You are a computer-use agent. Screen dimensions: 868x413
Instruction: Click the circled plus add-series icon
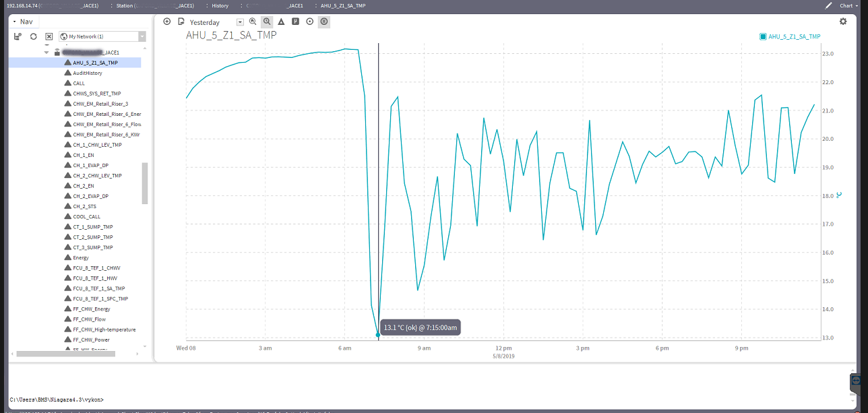point(167,22)
